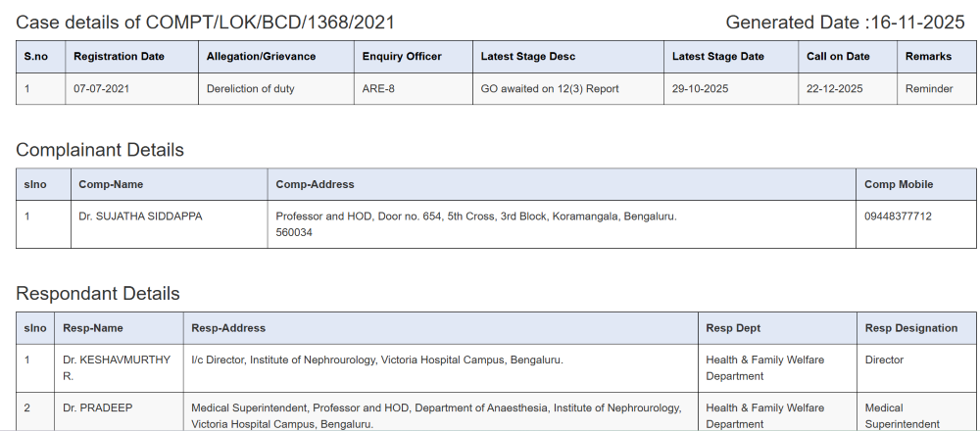
Task: Click GO awaited on 12(3) Report
Action: coord(550,88)
